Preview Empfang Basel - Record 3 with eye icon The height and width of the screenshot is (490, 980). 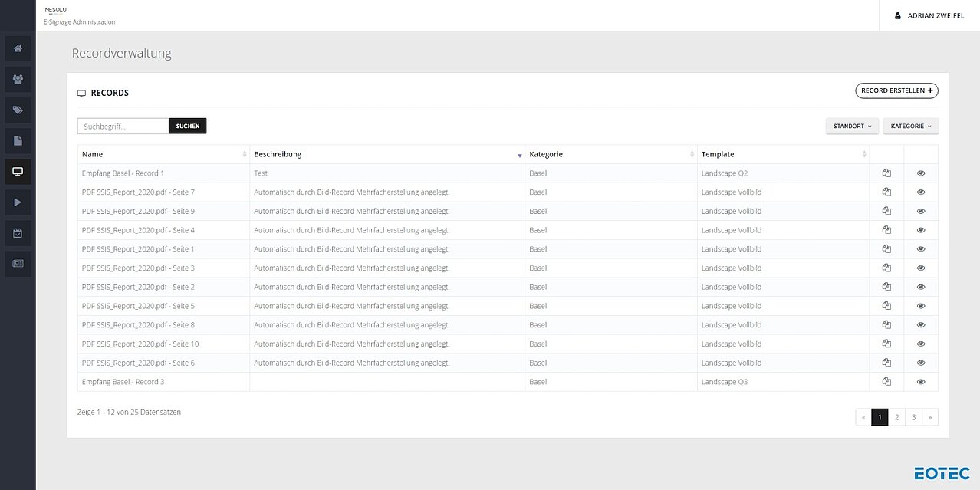coord(921,382)
